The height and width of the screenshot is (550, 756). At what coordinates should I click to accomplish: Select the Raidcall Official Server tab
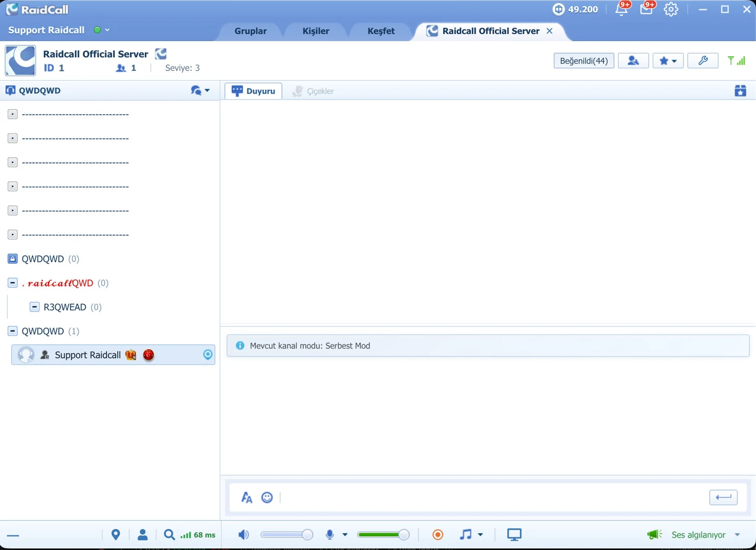(490, 31)
